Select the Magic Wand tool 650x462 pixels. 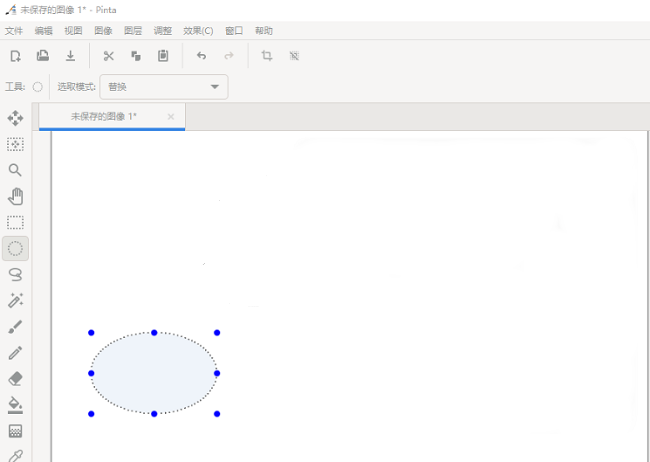[15, 300]
